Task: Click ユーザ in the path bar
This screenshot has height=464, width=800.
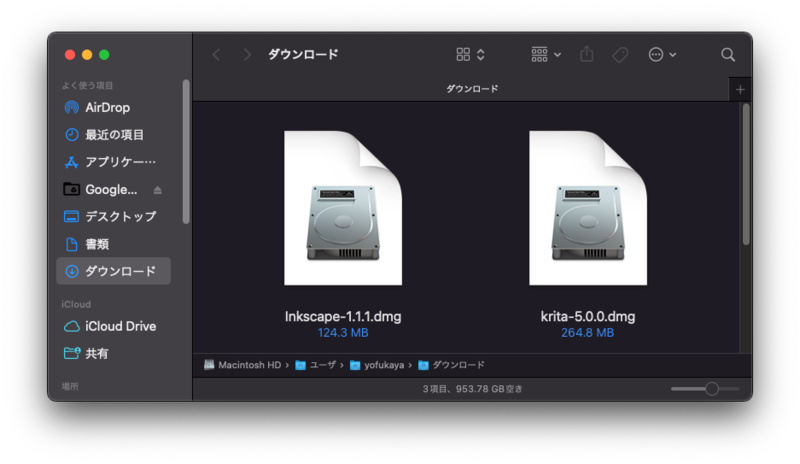Action: tap(316, 365)
